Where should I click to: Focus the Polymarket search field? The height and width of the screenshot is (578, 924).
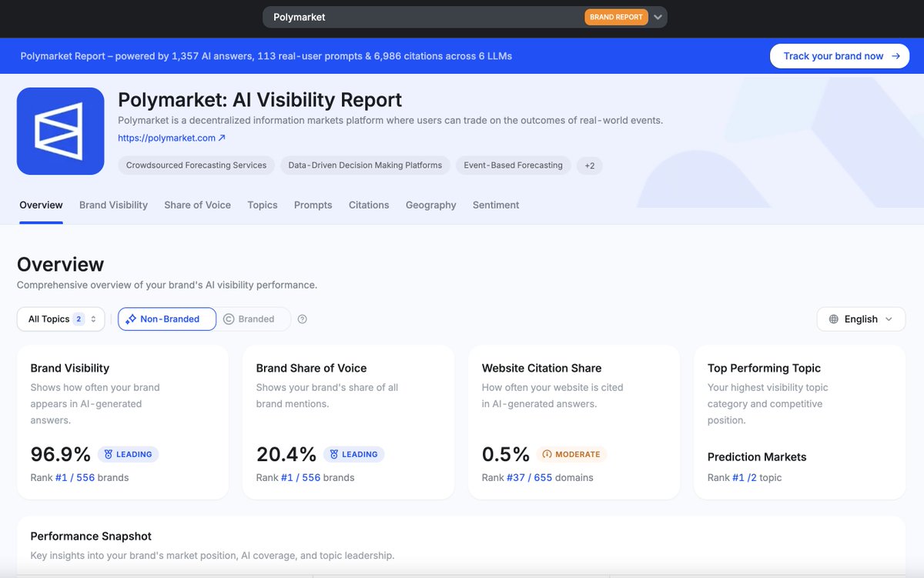[464, 17]
